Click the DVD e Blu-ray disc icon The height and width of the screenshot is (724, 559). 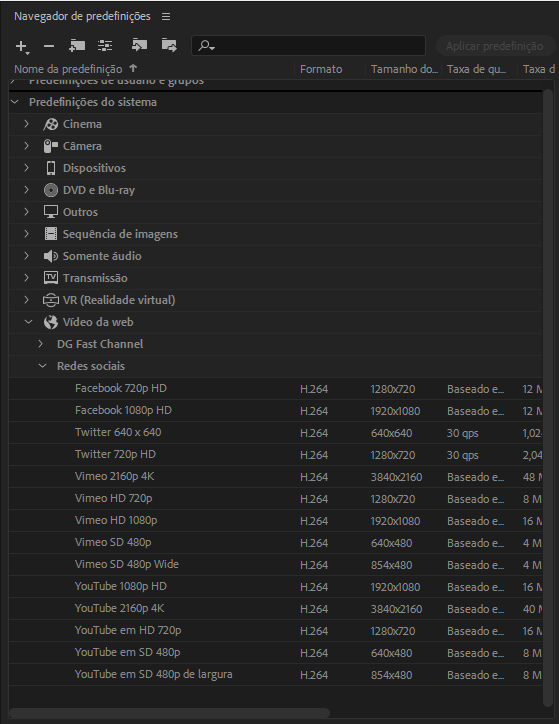(51, 190)
